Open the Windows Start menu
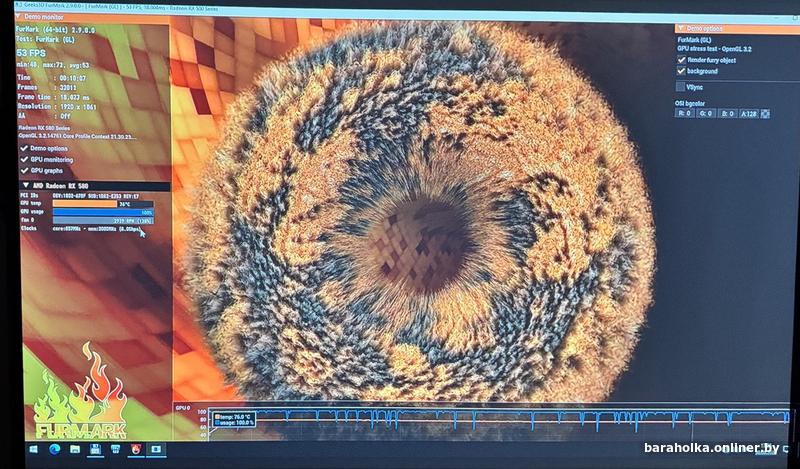Image resolution: width=800 pixels, height=469 pixels. tap(34, 450)
